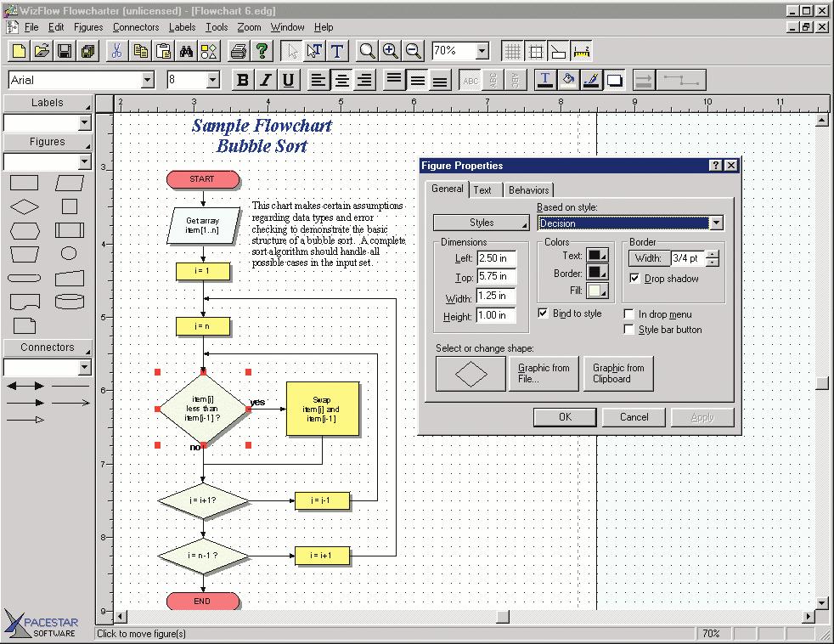Screen dimensions: 834x644
Task: Select the Text tool T icon
Action: point(337,51)
